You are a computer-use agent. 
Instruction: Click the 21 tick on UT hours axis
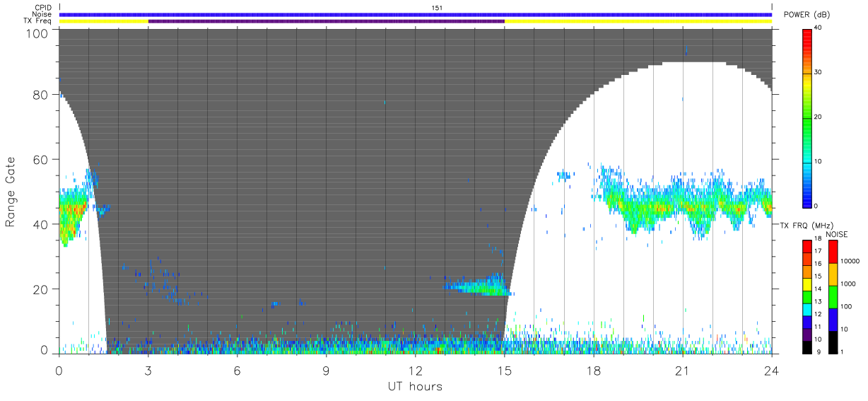coord(683,369)
